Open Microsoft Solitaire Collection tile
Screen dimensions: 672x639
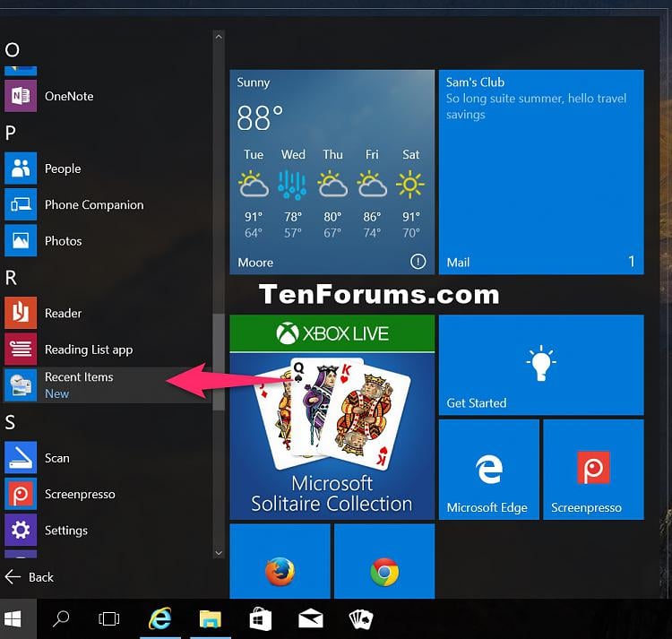click(332, 417)
